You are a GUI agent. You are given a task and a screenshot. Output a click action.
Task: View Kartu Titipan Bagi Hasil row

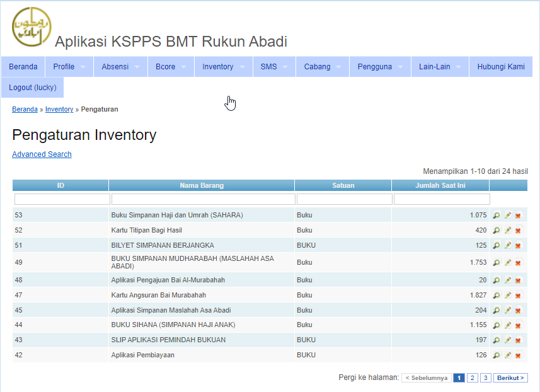pyautogui.click(x=497, y=230)
